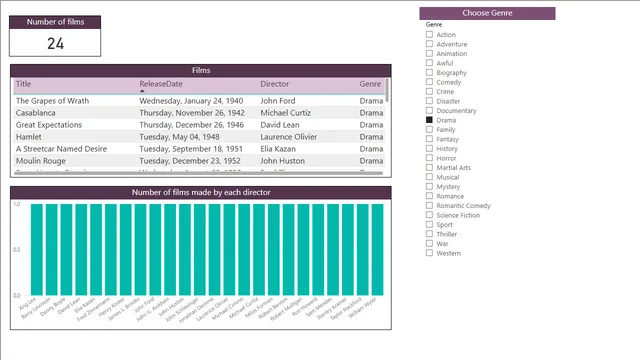This screenshot has height=360, width=640.
Task: Enable the Sport genre filter
Action: pos(429,224)
